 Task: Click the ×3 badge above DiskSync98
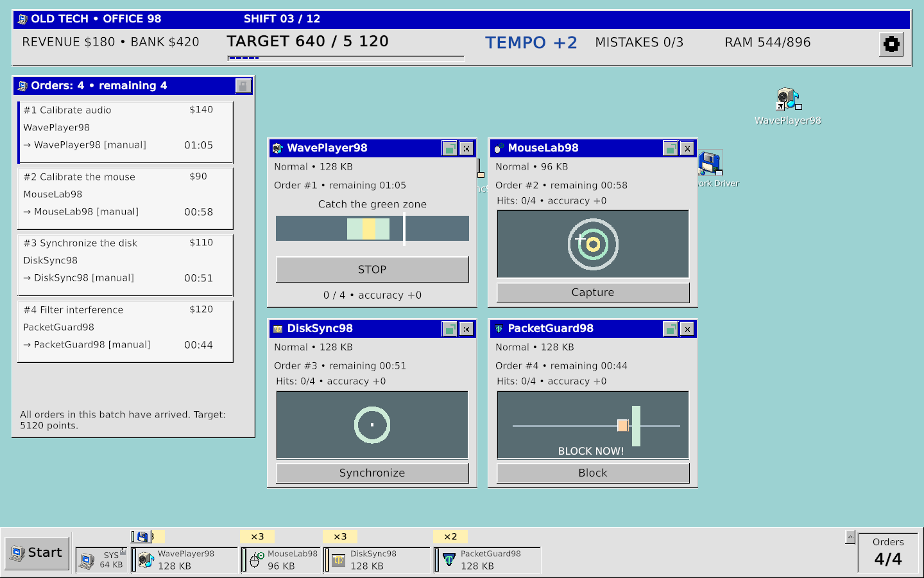[340, 536]
